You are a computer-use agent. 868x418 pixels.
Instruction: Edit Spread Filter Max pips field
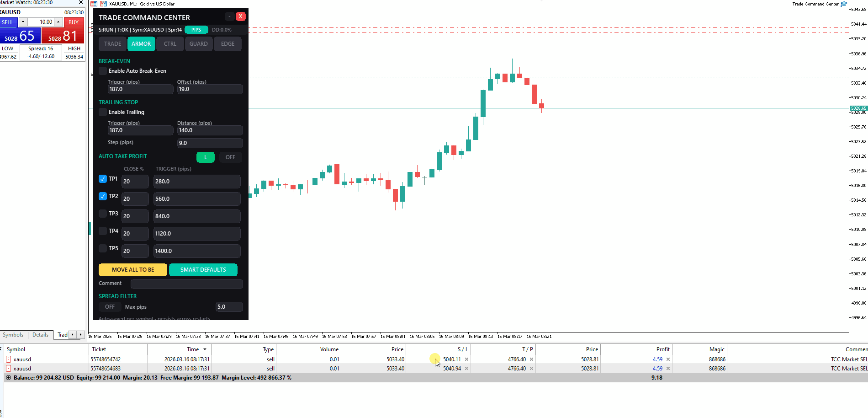(x=229, y=307)
